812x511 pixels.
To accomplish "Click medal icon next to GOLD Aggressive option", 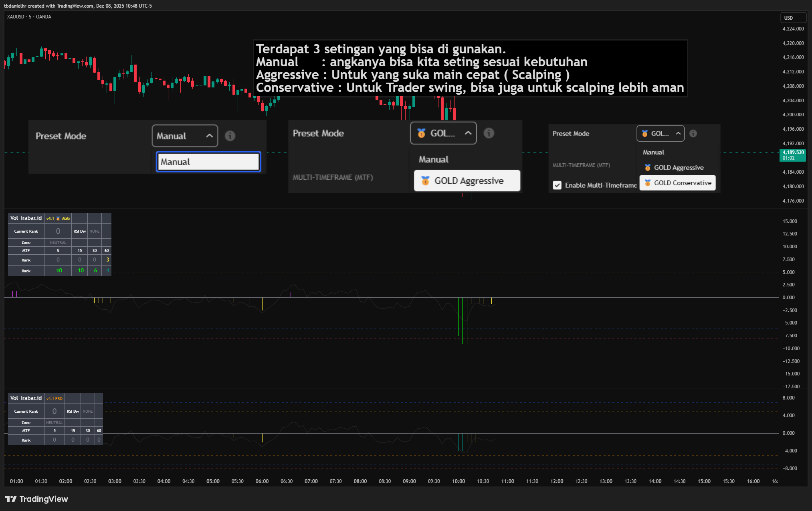I will [x=425, y=180].
